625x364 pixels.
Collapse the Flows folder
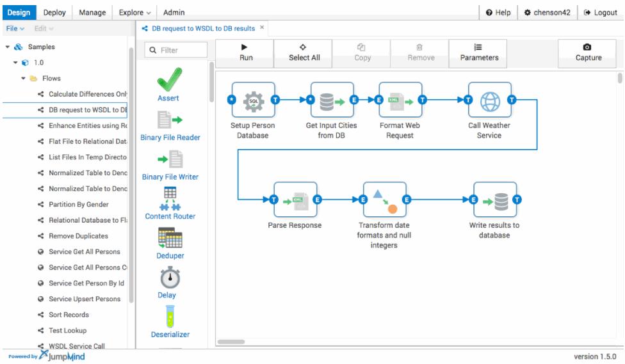[23, 79]
